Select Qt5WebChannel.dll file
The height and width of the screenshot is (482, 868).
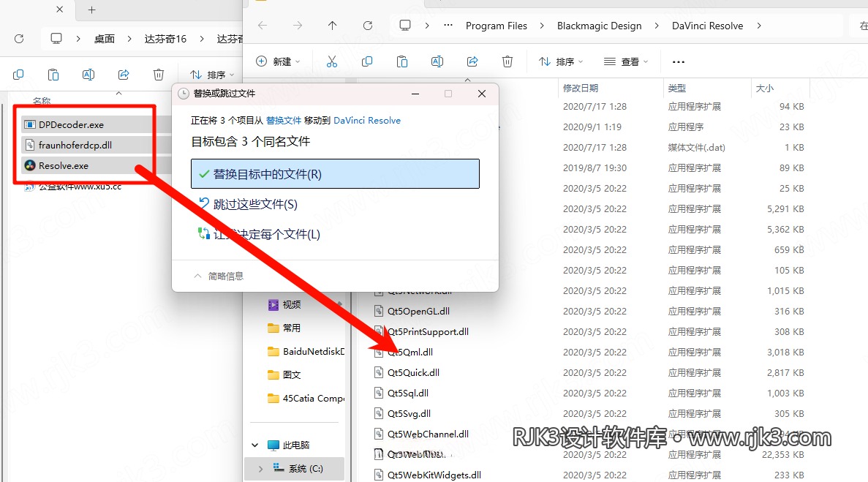[428, 434]
